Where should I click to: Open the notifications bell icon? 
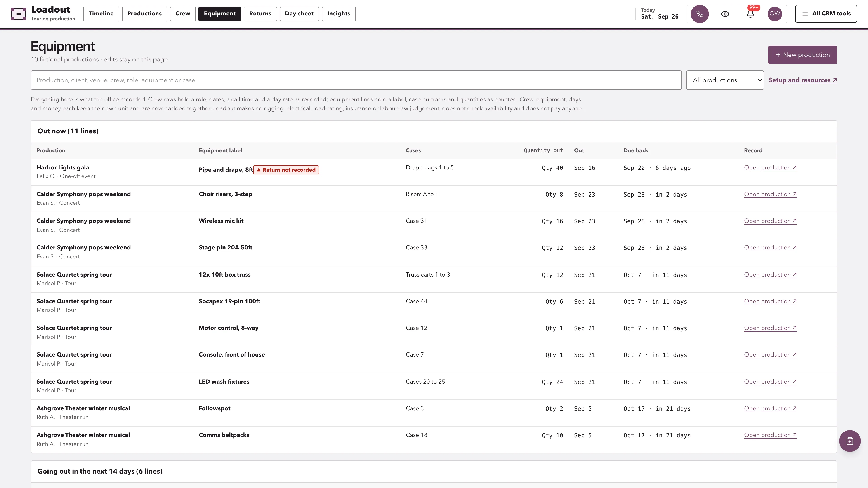[x=750, y=14]
